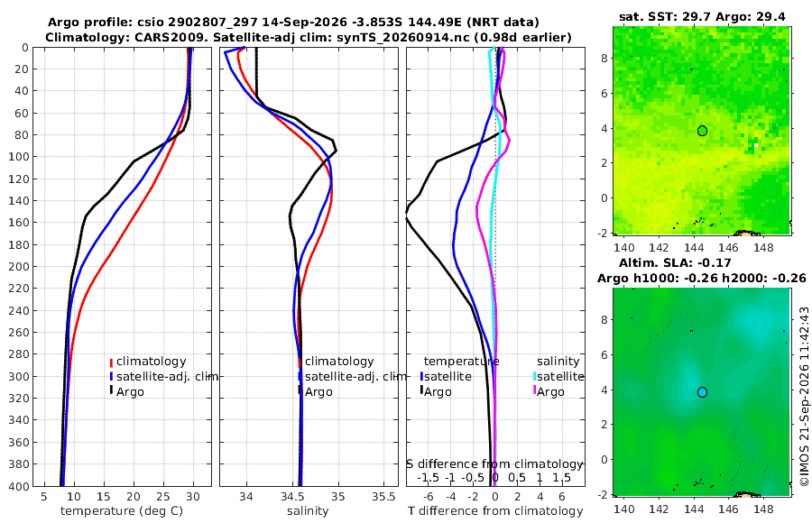Click the red climatology swatch in temperature legend

(111, 362)
